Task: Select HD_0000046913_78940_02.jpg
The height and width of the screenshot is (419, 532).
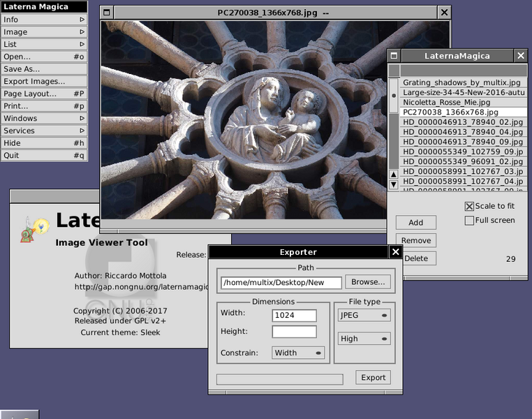Action: 464,122
